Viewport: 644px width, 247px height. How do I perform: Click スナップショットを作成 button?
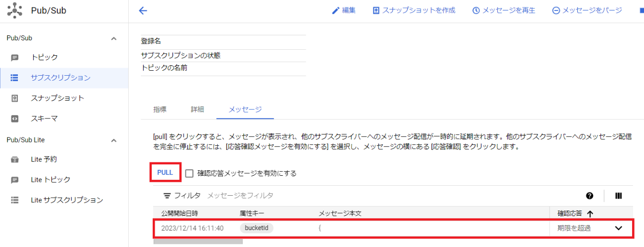(414, 10)
